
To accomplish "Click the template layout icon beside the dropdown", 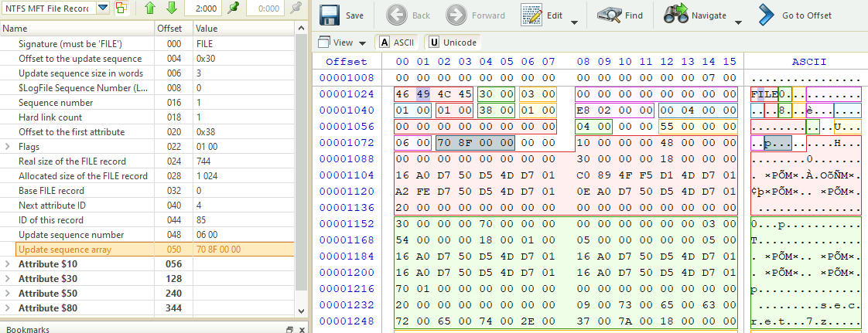I will 121,8.
